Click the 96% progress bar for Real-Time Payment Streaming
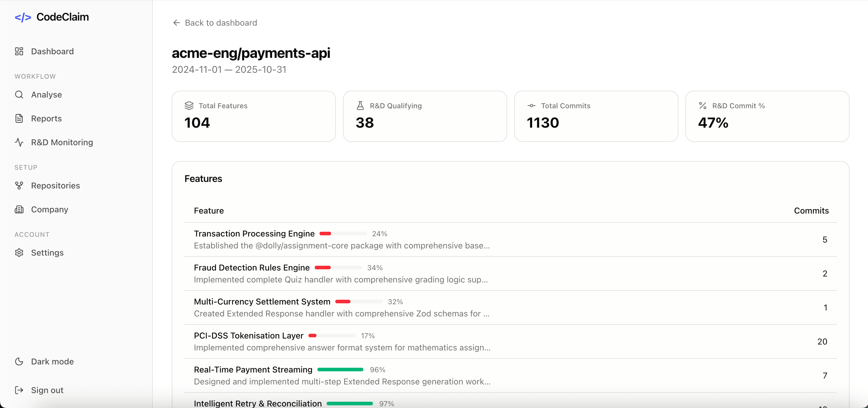The image size is (868, 408). pos(340,369)
